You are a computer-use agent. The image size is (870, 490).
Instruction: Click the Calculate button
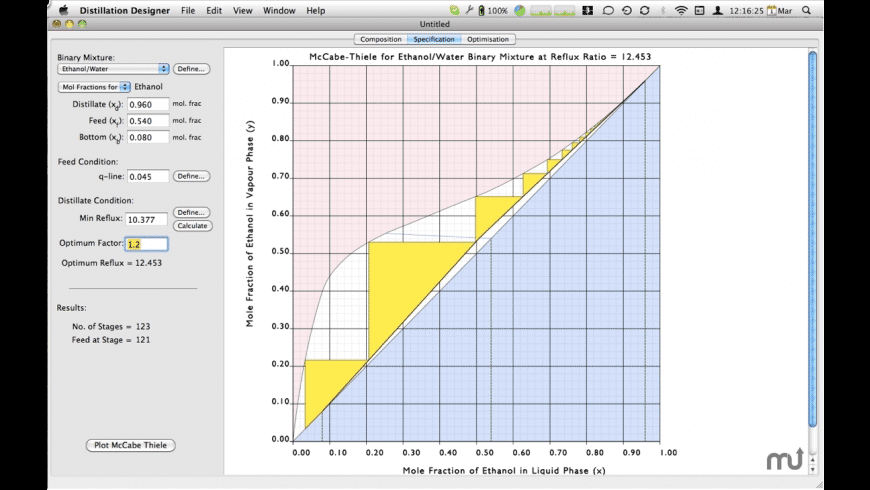tap(193, 226)
